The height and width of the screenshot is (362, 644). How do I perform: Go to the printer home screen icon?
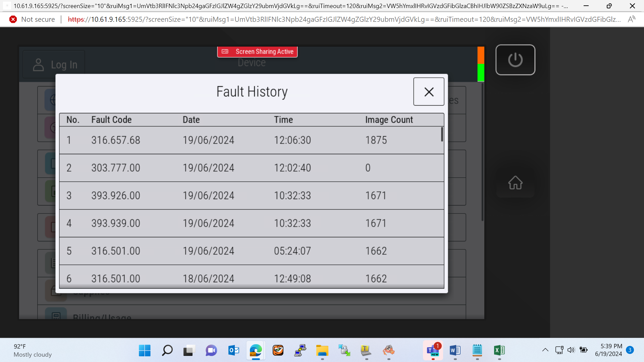pos(515,183)
